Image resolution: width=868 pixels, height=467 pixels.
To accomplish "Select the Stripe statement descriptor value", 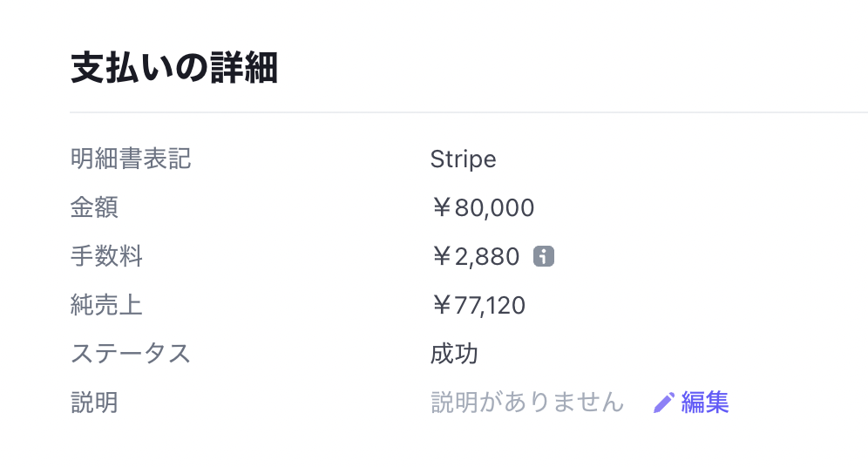I will point(463,159).
